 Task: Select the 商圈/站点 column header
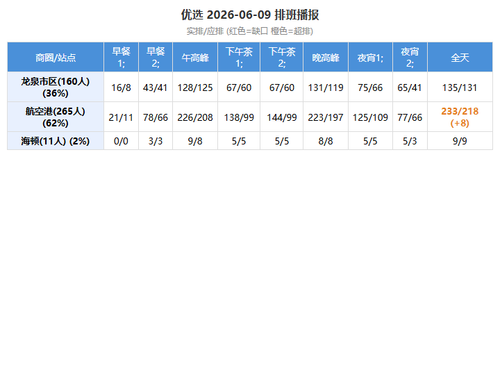coord(56,57)
